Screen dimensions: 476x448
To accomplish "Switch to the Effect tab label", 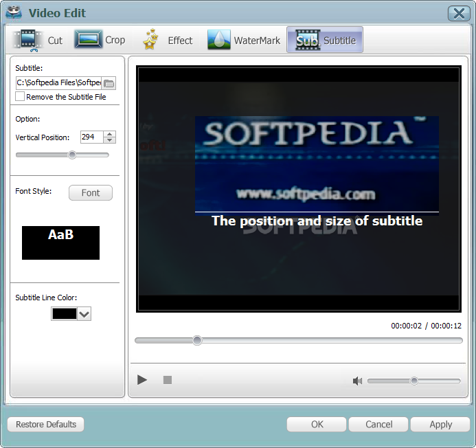I will pos(180,41).
